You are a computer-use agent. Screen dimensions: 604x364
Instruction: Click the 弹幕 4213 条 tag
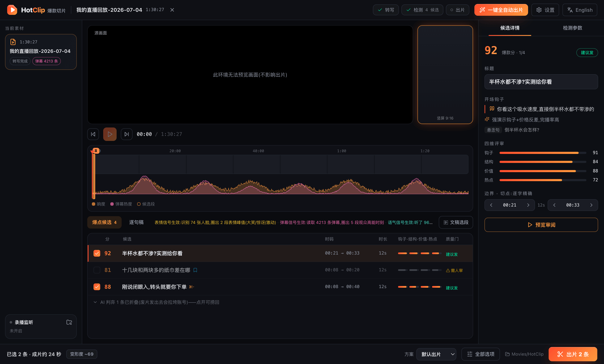46,61
